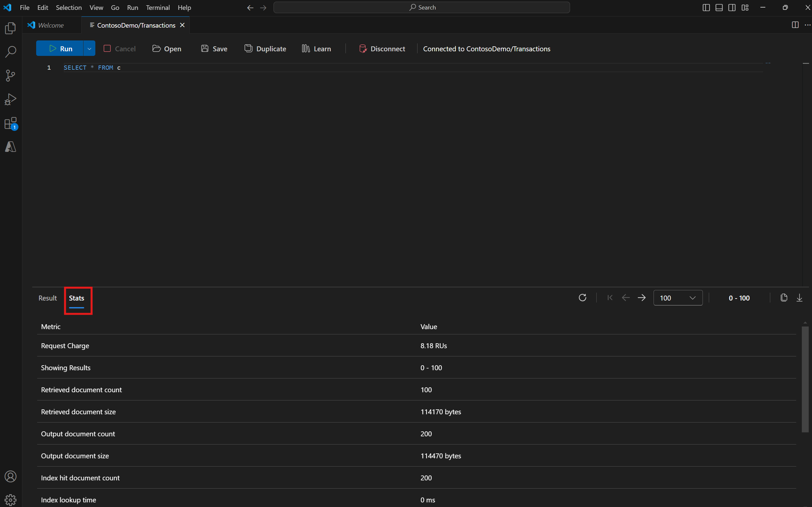Screen dimensions: 812x507
Task: Toggle the primary side bar layout
Action: 706,7
